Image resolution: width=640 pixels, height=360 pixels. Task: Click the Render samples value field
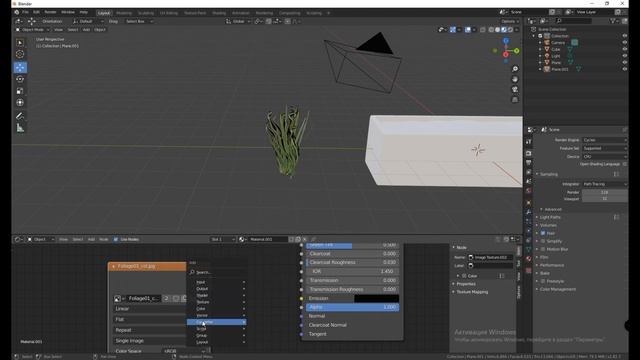click(605, 192)
